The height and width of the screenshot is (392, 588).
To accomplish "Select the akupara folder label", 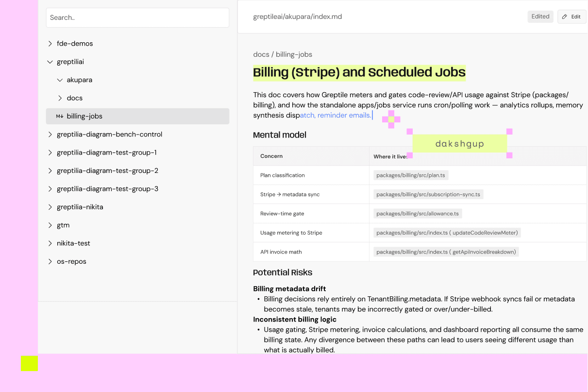I will [x=80, y=80].
